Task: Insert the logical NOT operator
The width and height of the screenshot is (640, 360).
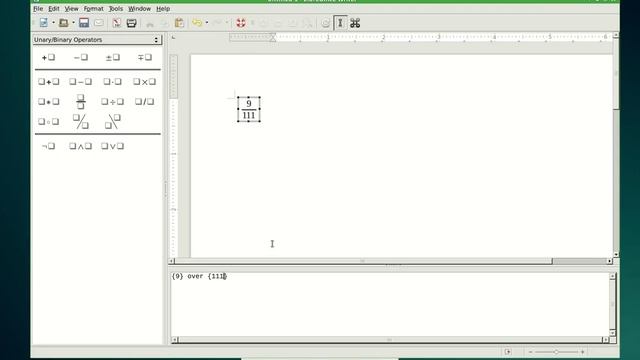Action: point(49,146)
